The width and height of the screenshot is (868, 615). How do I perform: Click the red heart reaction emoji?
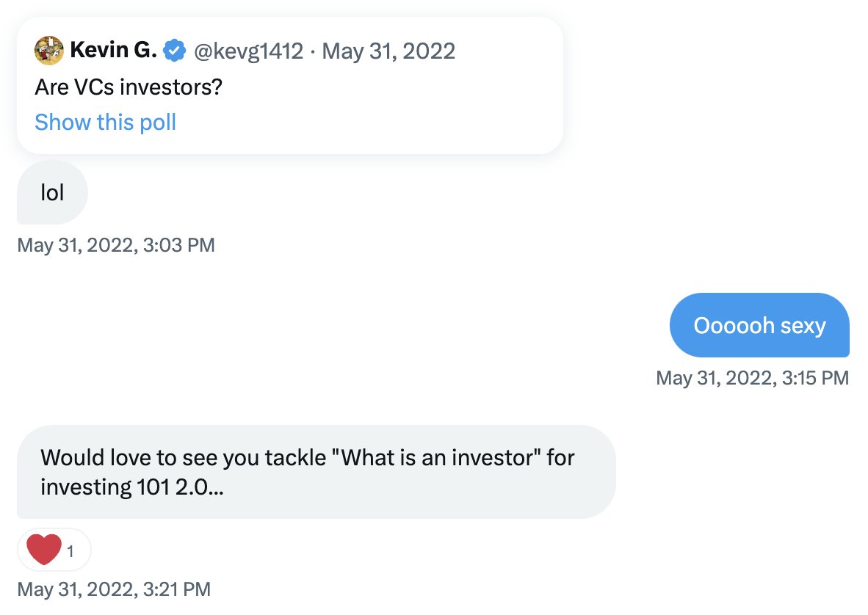(43, 550)
